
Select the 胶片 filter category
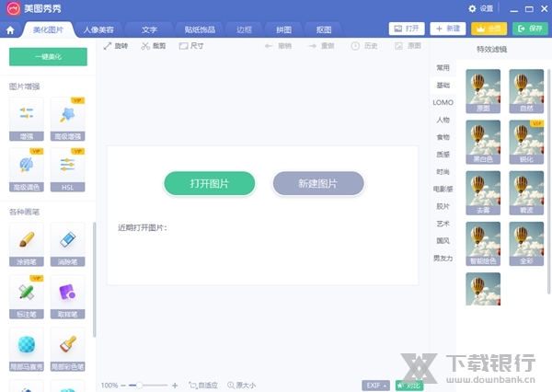443,206
